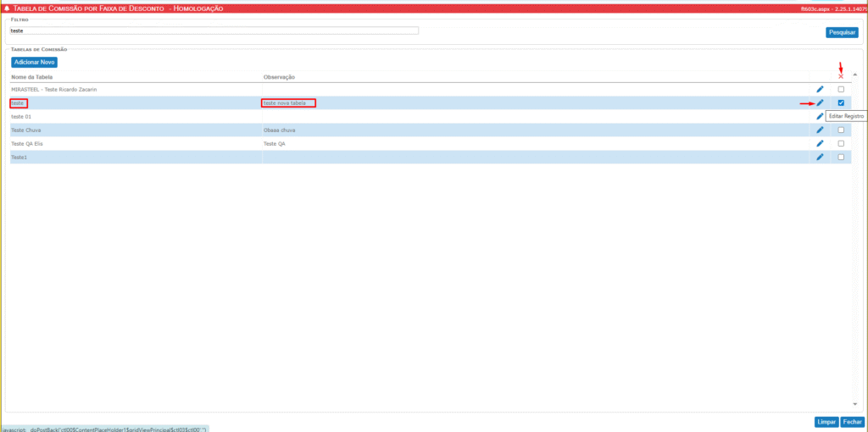Viewport: 868px width, 432px height.
Task: Click the grid scrollbar up arrow
Action: (x=854, y=75)
